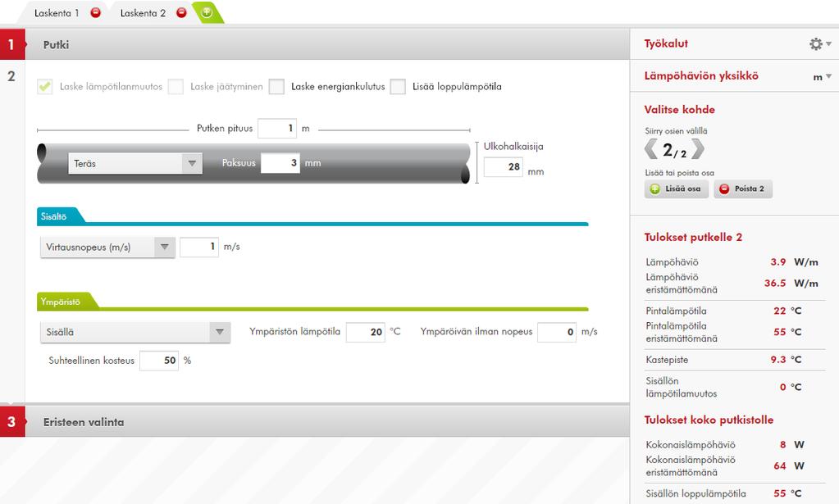Image resolution: width=839 pixels, height=504 pixels.
Task: Click the 36.5 uninsulated heat loss value
Action: (775, 284)
